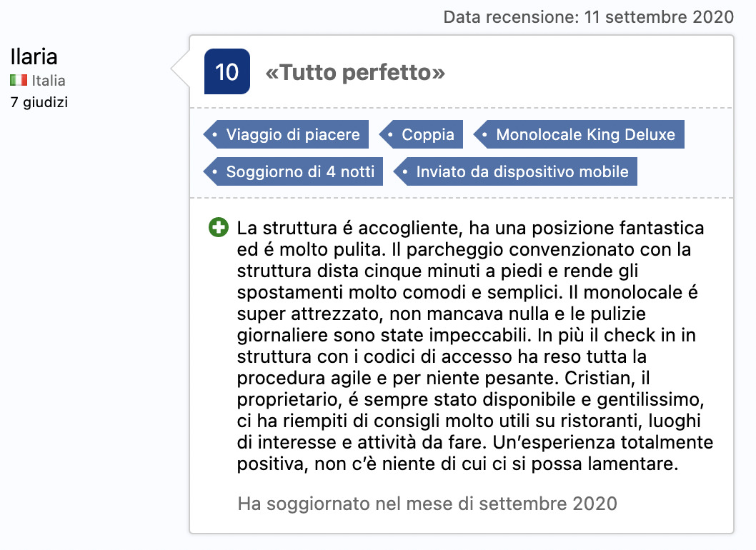The image size is (756, 550).
Task: Click the Data recensione 11 settembre 2020 text
Action: coord(588,17)
